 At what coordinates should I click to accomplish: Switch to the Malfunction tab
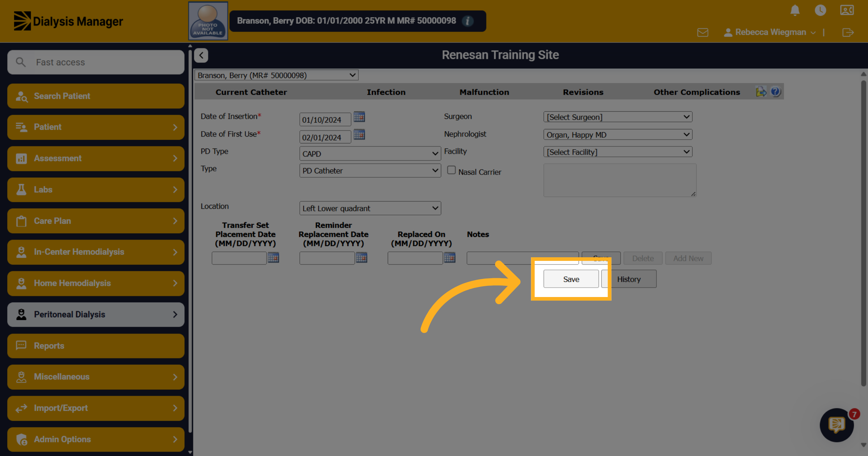pos(484,92)
